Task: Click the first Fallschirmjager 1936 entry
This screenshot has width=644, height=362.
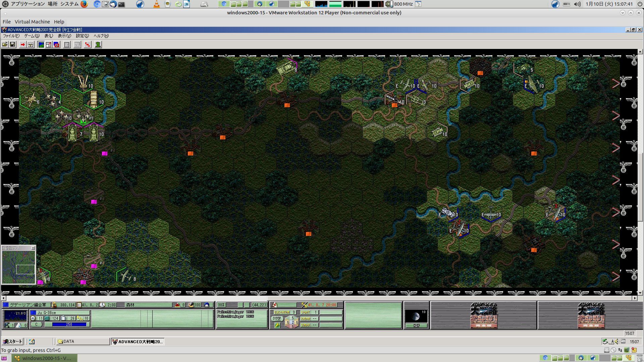Action: click(x=235, y=312)
